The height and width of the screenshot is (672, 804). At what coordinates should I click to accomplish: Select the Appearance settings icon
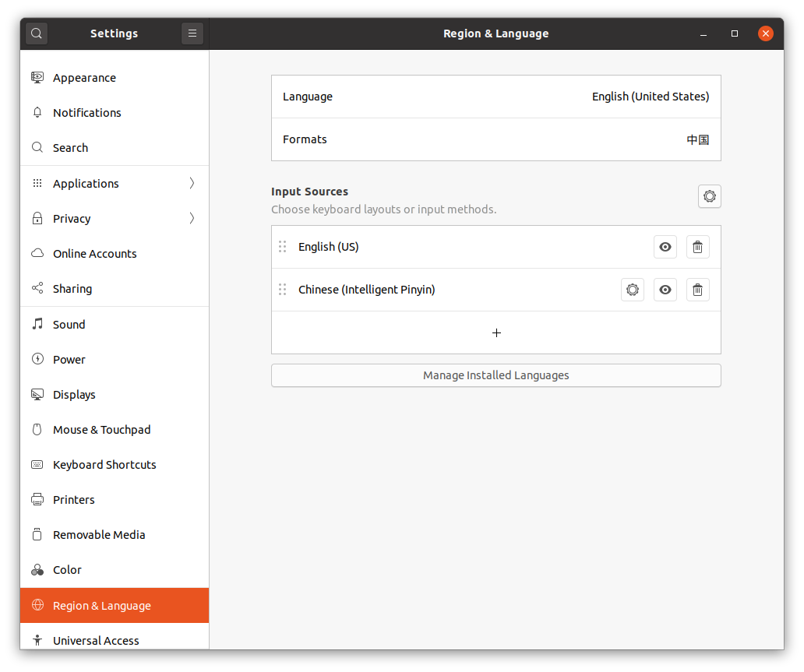point(37,77)
